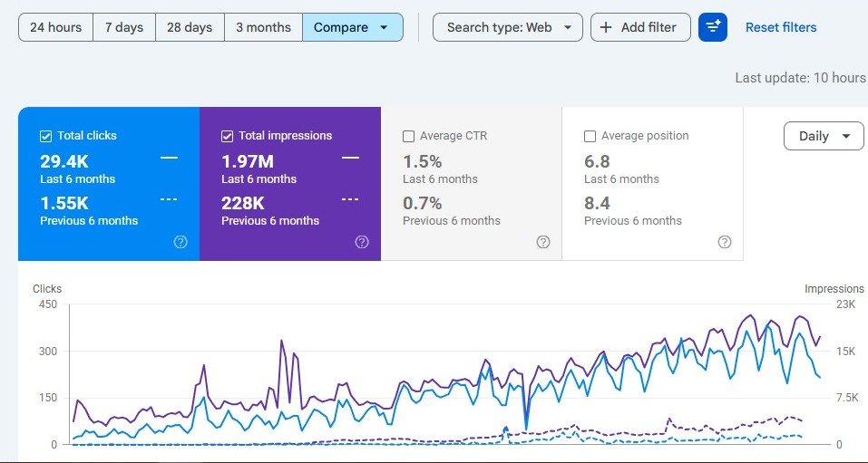Open help icon on Total impressions card
The height and width of the screenshot is (463, 868).
click(x=362, y=242)
